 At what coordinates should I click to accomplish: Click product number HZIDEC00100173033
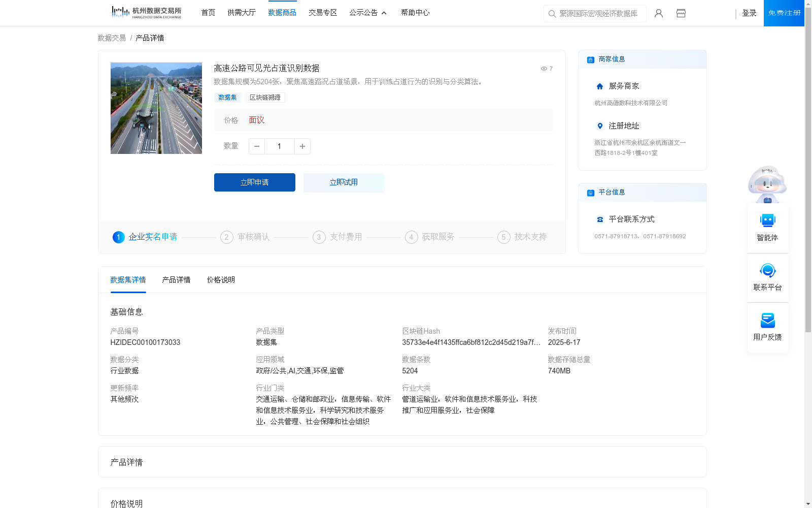(x=145, y=342)
